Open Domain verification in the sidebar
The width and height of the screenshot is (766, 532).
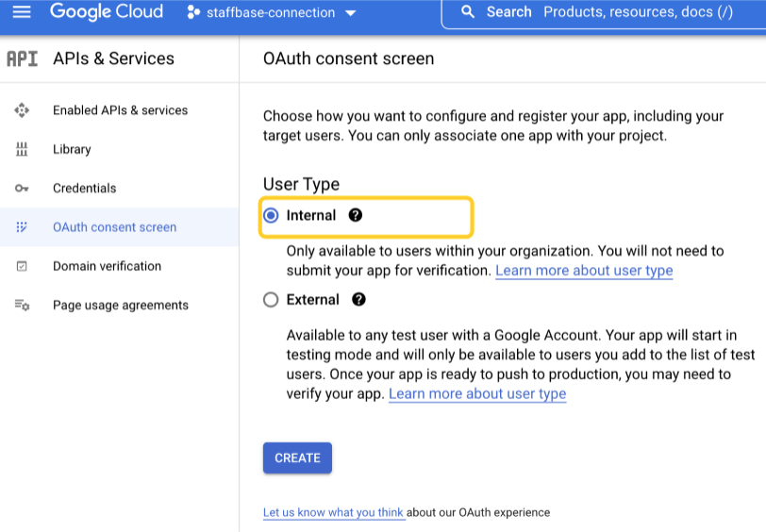point(120,266)
